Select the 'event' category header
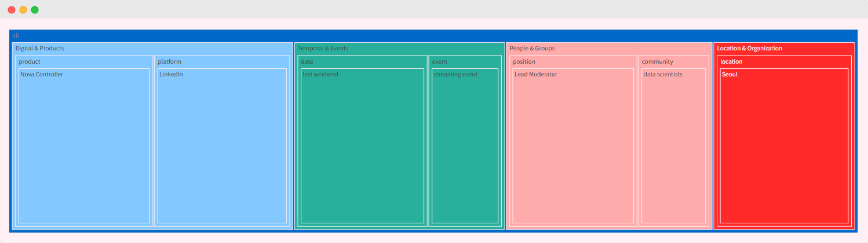 tap(465, 61)
